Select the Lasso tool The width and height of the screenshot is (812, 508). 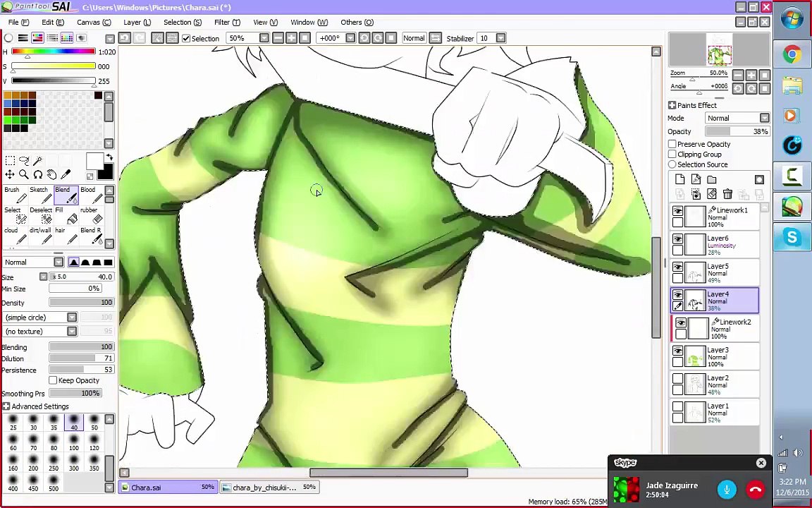(24, 161)
